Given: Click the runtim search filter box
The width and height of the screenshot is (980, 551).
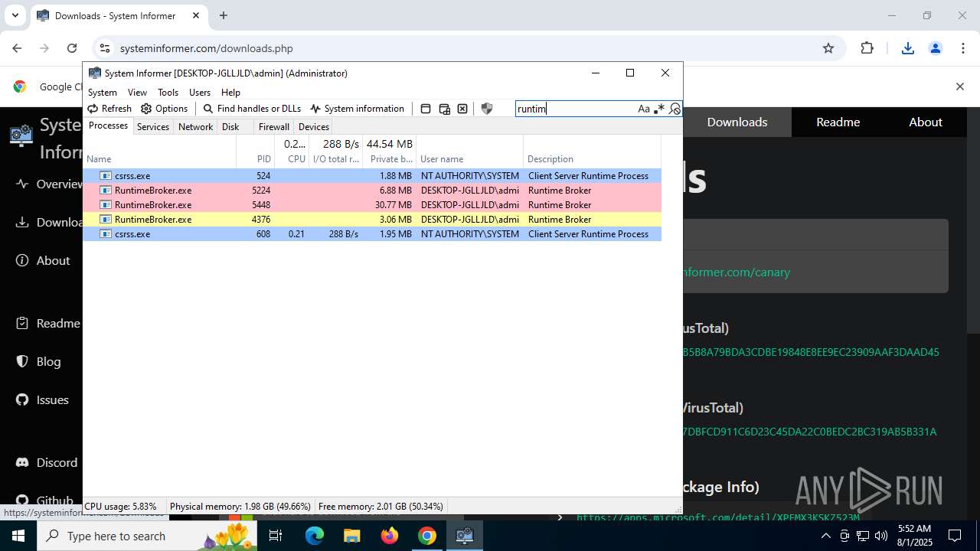Looking at the screenshot, I should 576,109.
